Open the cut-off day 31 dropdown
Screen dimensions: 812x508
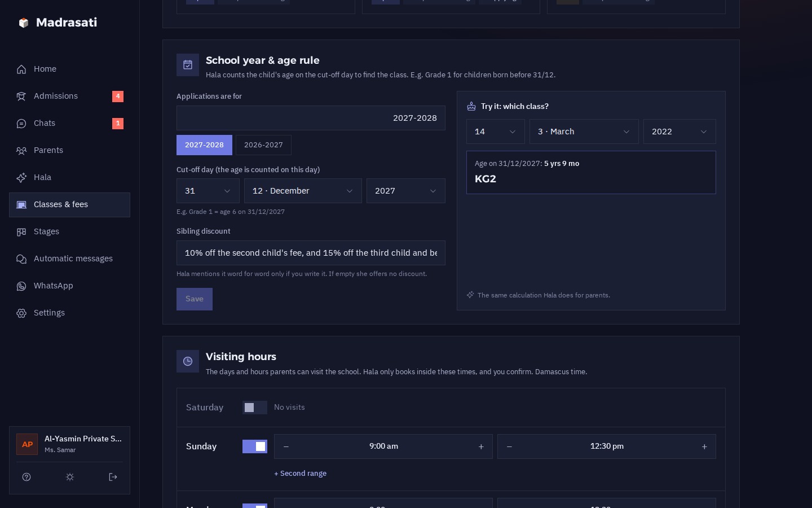coord(208,191)
